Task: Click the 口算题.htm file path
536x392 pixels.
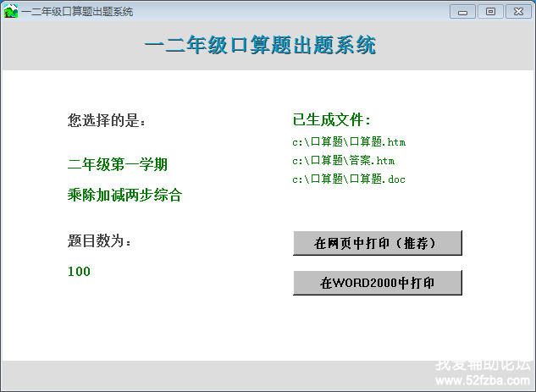Action: [x=349, y=142]
